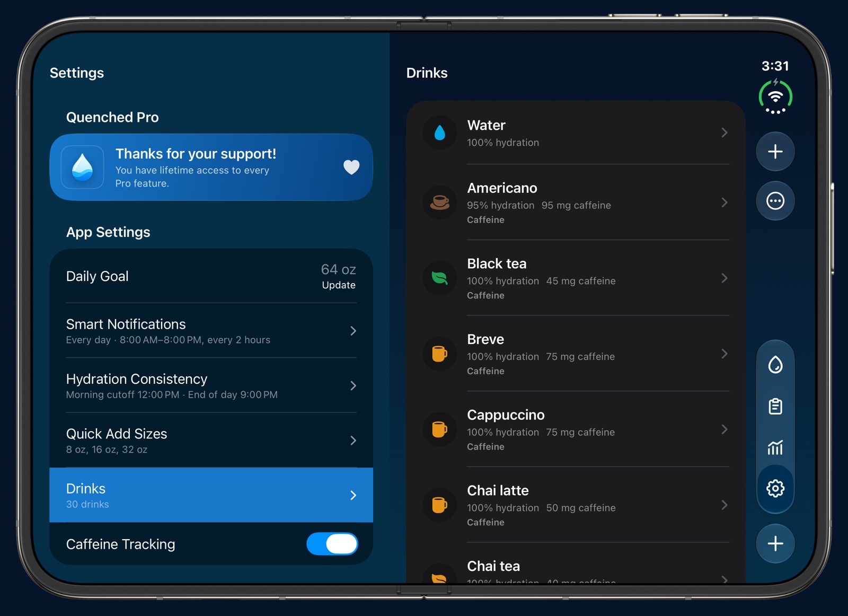Open Quick Add Sizes chevron
This screenshot has width=848, height=616.
[353, 441]
